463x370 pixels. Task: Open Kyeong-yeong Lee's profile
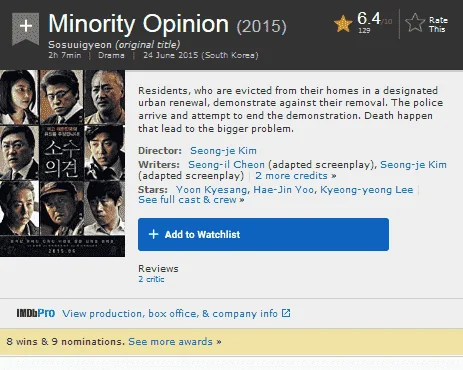click(x=367, y=190)
